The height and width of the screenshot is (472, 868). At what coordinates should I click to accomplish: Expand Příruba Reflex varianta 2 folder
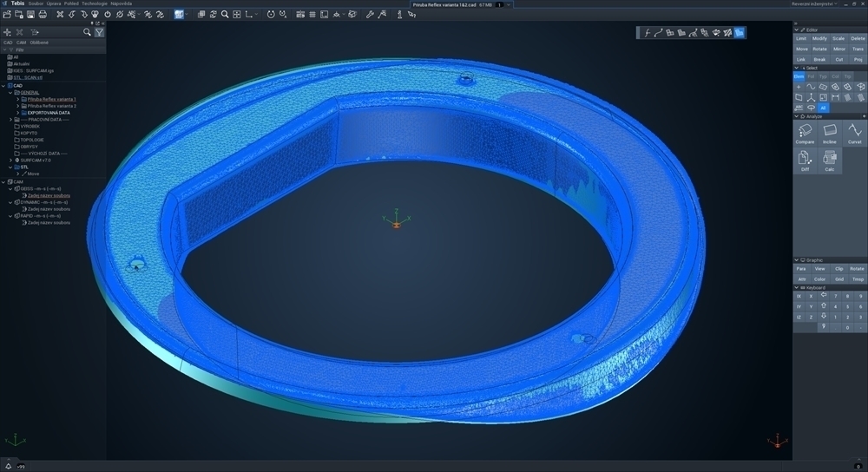[17, 106]
